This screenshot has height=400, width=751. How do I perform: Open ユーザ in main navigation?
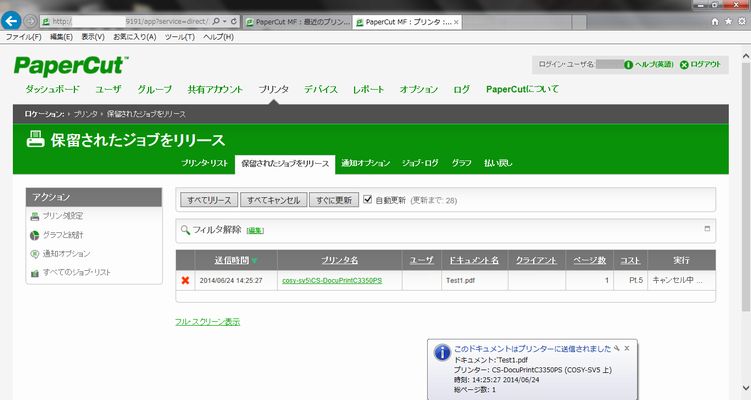pos(108,89)
